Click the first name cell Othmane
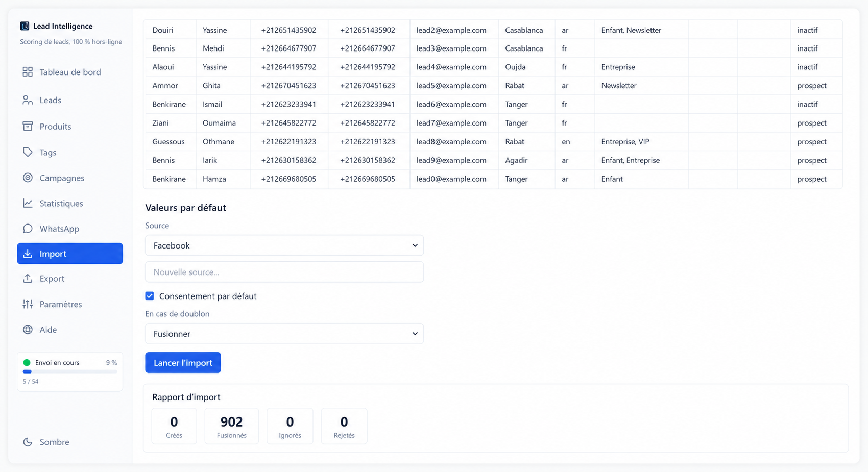 219,142
